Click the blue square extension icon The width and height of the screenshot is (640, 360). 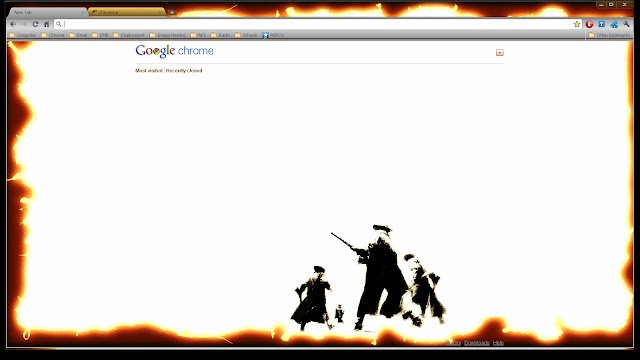point(601,24)
